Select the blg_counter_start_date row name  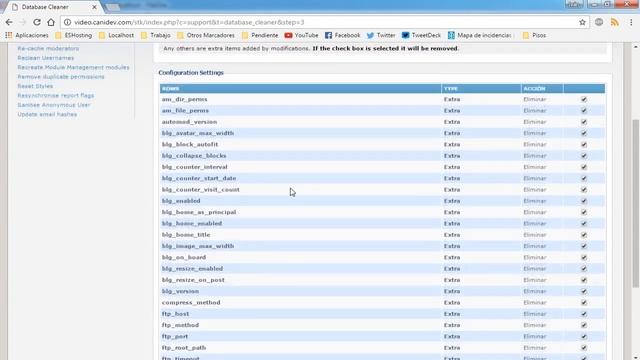coord(199,178)
